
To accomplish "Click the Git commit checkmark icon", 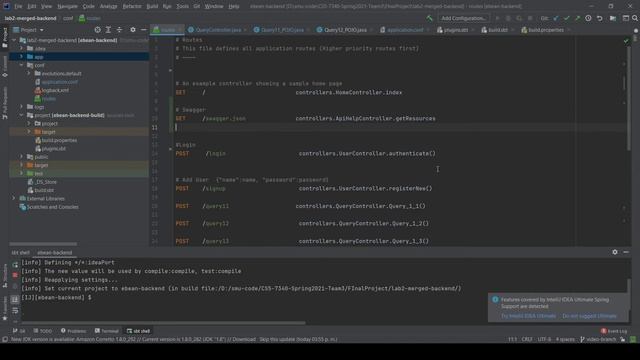I will [x=567, y=18].
